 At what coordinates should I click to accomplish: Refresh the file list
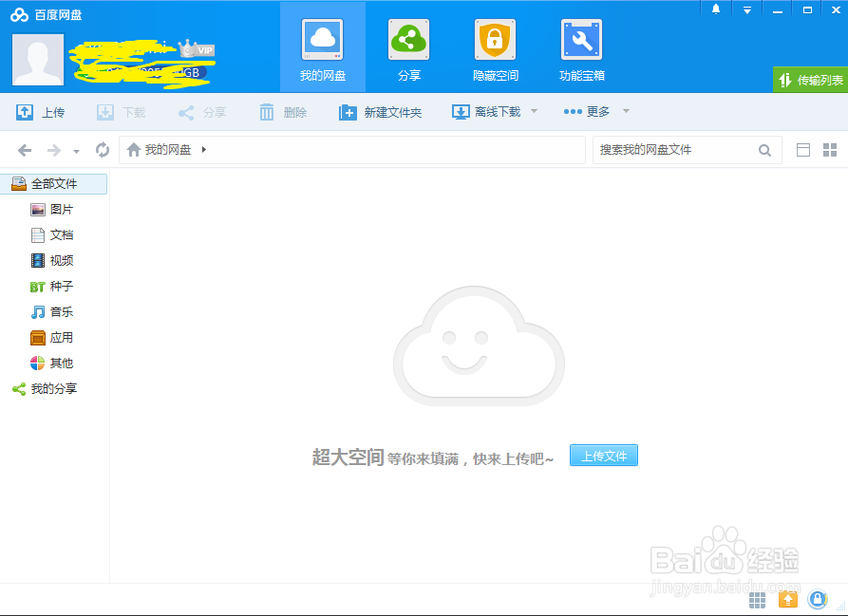pyautogui.click(x=103, y=150)
